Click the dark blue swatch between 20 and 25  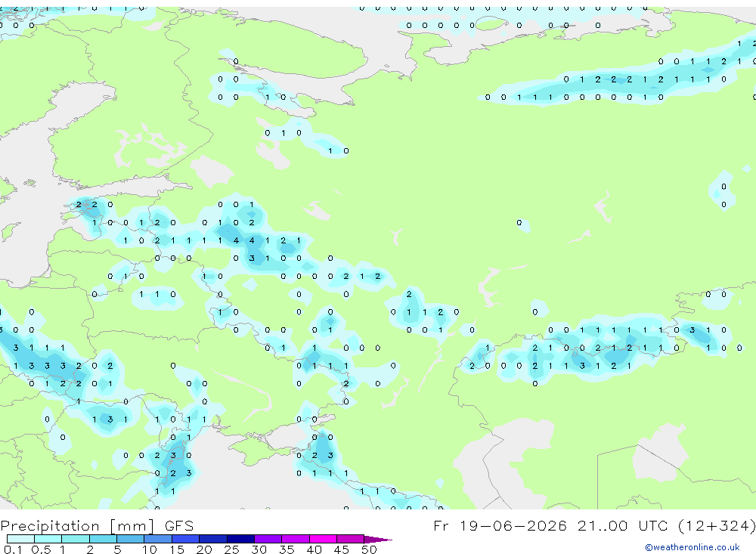pyautogui.click(x=213, y=539)
